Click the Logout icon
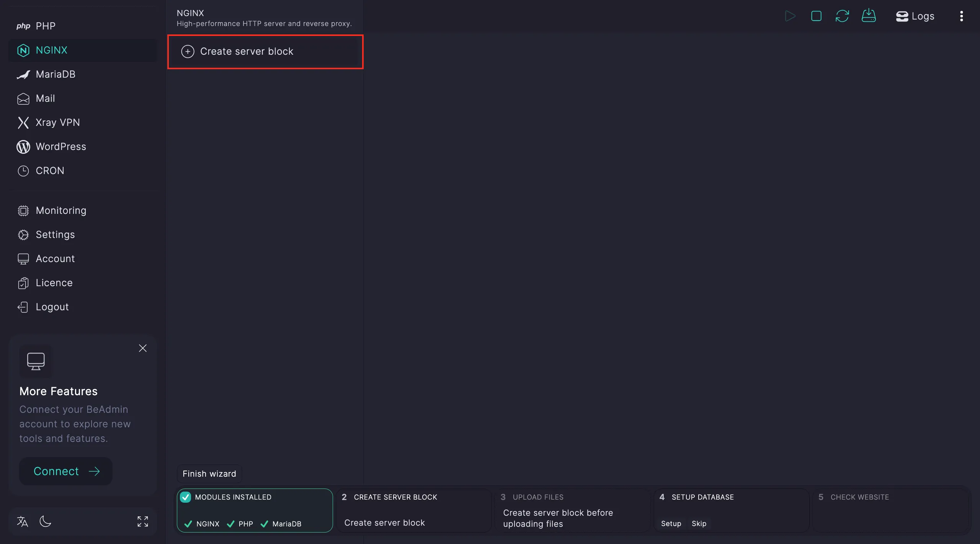 pyautogui.click(x=23, y=307)
